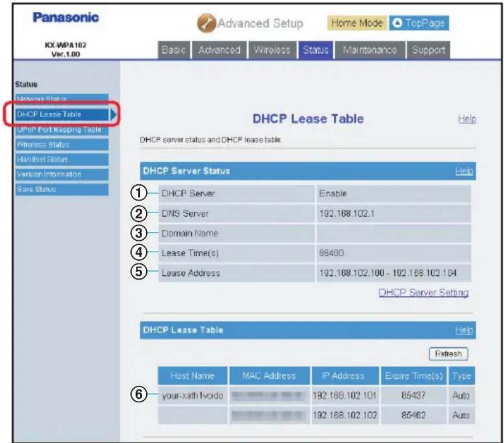The width and height of the screenshot is (504, 443).
Task: Click Help in DHCP Lease Table header
Action: 464,330
